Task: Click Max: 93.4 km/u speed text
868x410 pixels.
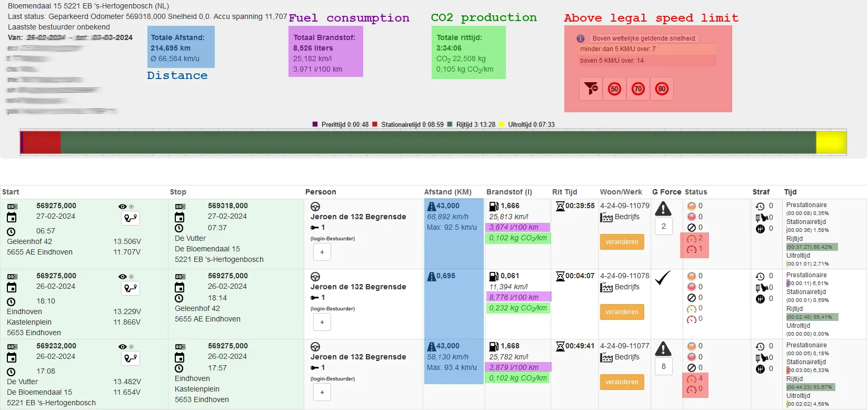Action: (x=452, y=367)
